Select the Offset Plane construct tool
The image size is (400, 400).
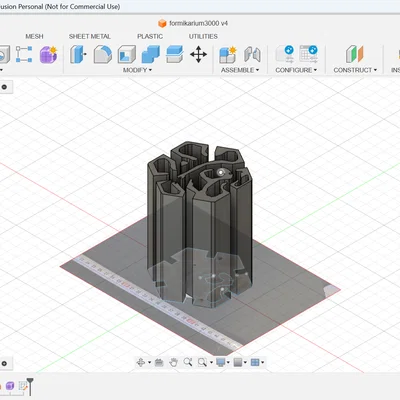[354, 54]
